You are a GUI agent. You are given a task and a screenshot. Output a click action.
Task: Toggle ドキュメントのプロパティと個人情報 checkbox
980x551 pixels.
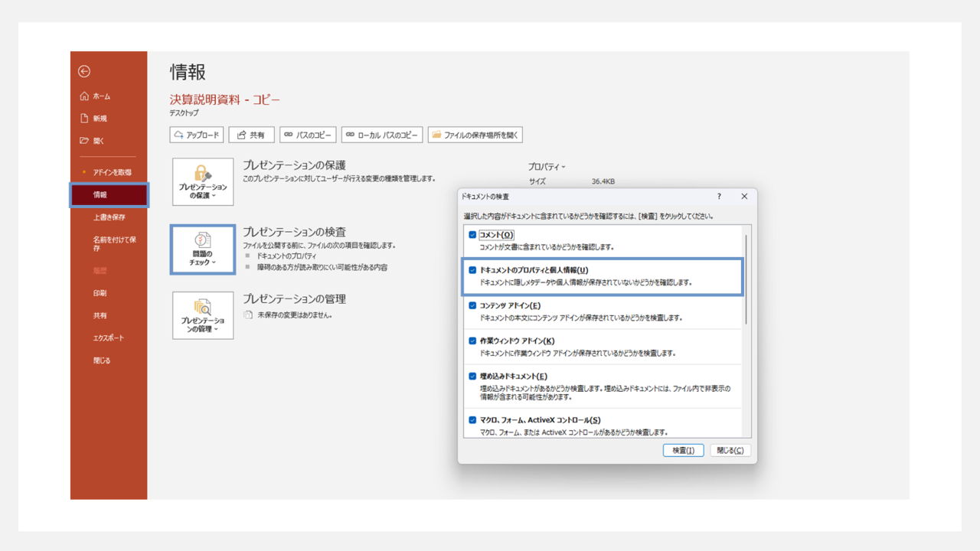tap(472, 270)
